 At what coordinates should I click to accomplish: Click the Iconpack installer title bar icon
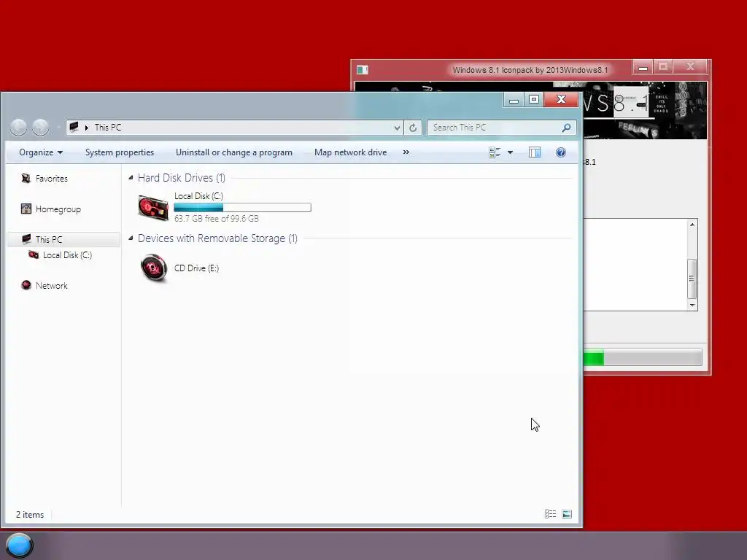(x=363, y=70)
